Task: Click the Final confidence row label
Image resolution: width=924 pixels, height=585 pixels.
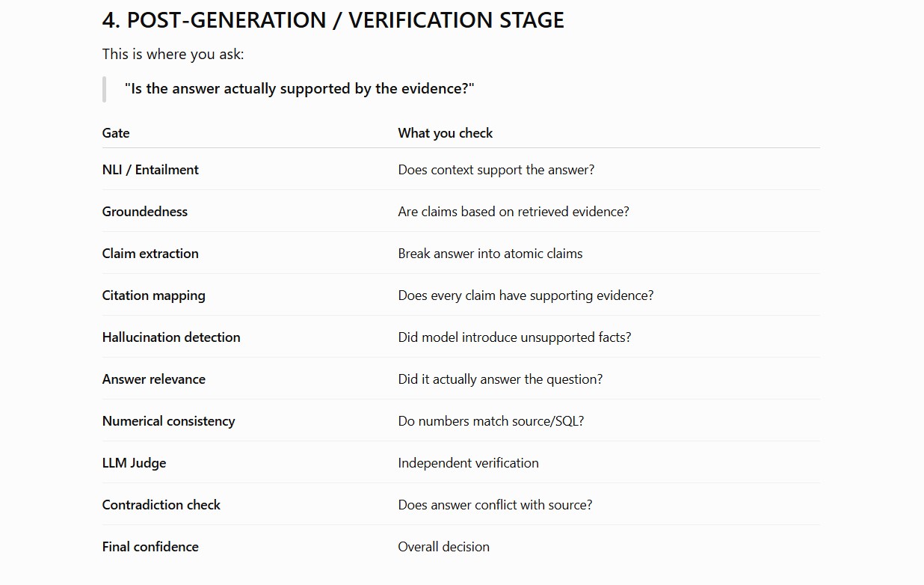Action: pyautogui.click(x=150, y=547)
